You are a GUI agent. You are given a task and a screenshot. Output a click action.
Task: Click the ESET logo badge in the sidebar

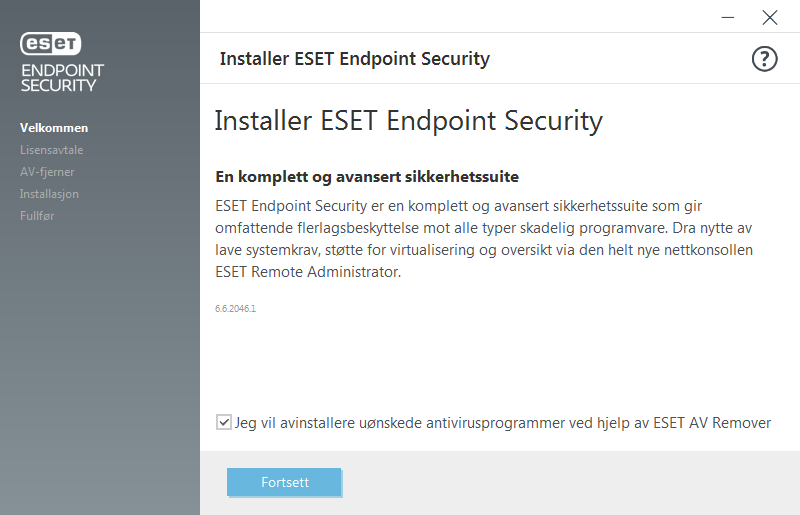(51, 43)
